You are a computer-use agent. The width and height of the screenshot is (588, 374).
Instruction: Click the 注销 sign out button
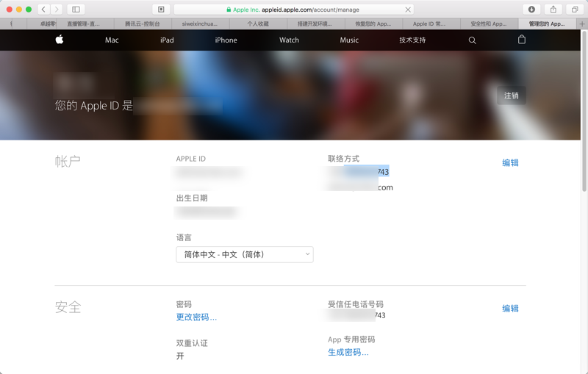(511, 96)
